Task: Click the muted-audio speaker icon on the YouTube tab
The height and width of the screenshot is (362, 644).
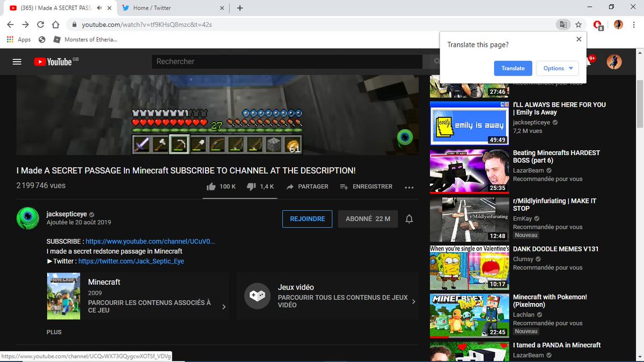Action: tap(99, 8)
